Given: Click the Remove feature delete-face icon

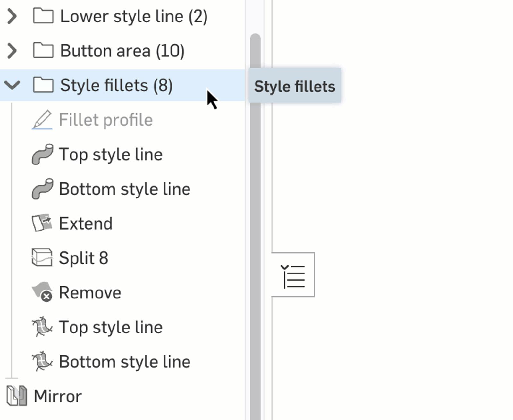Looking at the screenshot, I should pyautogui.click(x=42, y=292).
